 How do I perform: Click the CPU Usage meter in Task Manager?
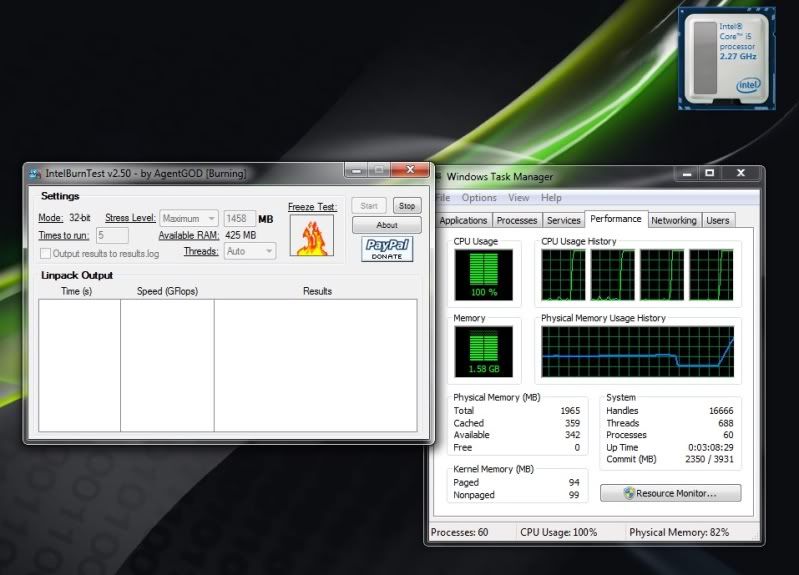tap(483, 274)
